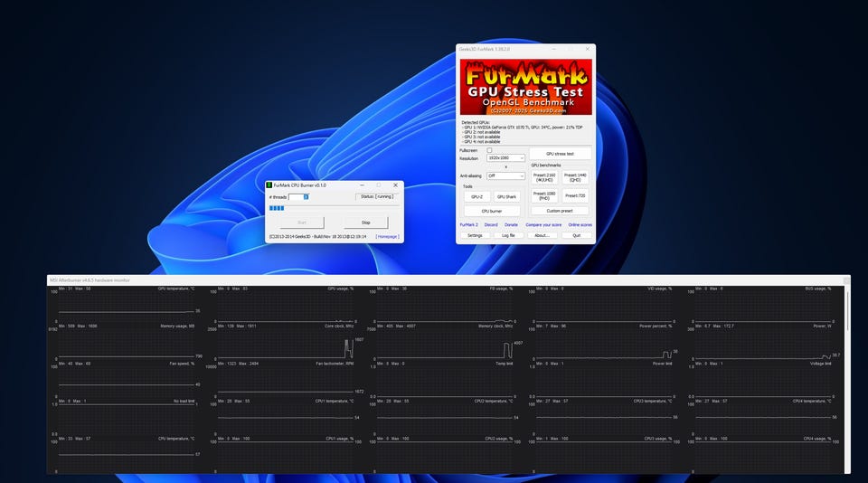868x483 pixels.
Task: Click the 'FB usage, %' graph label
Action: click(501, 289)
